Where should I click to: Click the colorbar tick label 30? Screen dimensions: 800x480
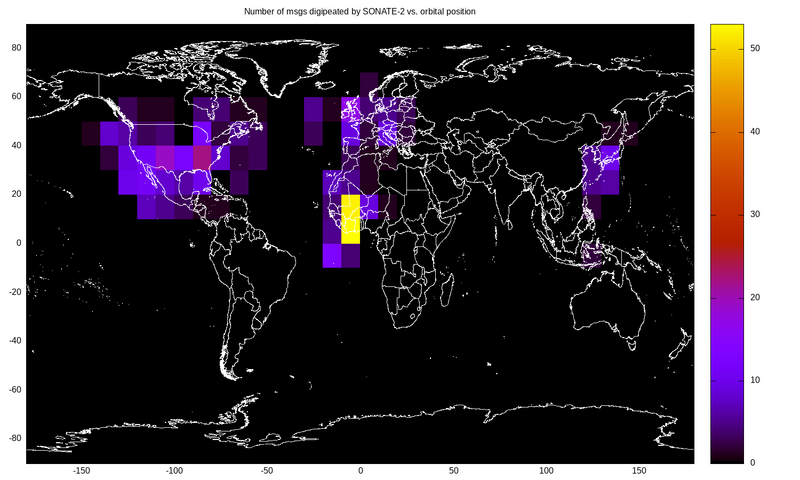pyautogui.click(x=755, y=215)
